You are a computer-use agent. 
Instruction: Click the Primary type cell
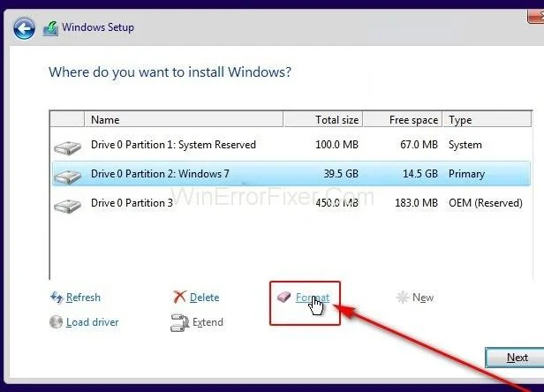click(x=466, y=174)
